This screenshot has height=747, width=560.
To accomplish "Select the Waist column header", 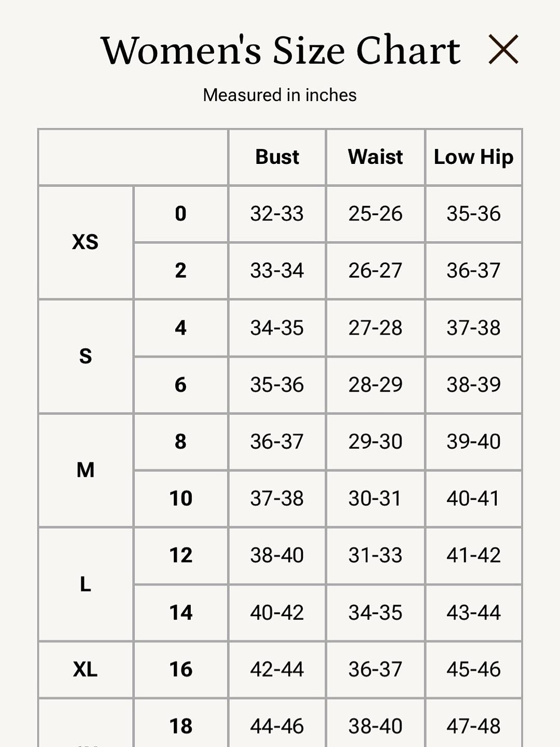I will pyautogui.click(x=375, y=157).
